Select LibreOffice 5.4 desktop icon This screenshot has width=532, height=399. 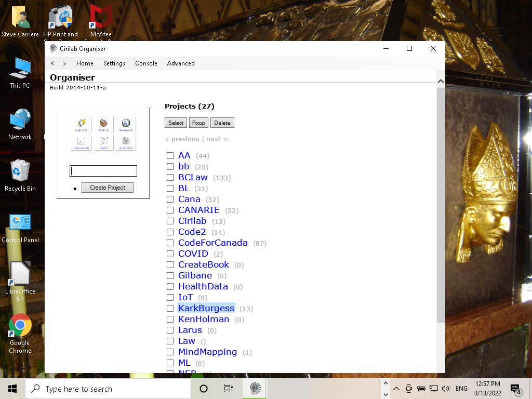20,282
